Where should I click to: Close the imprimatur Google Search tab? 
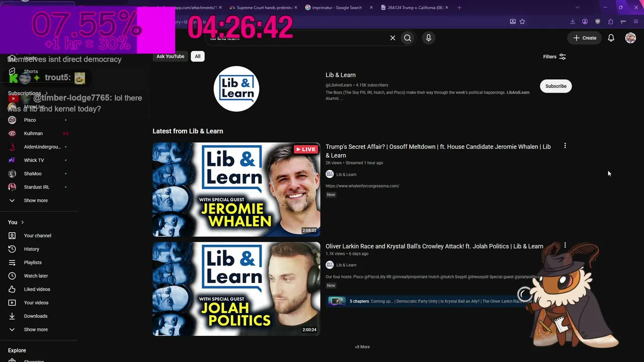[x=371, y=8]
